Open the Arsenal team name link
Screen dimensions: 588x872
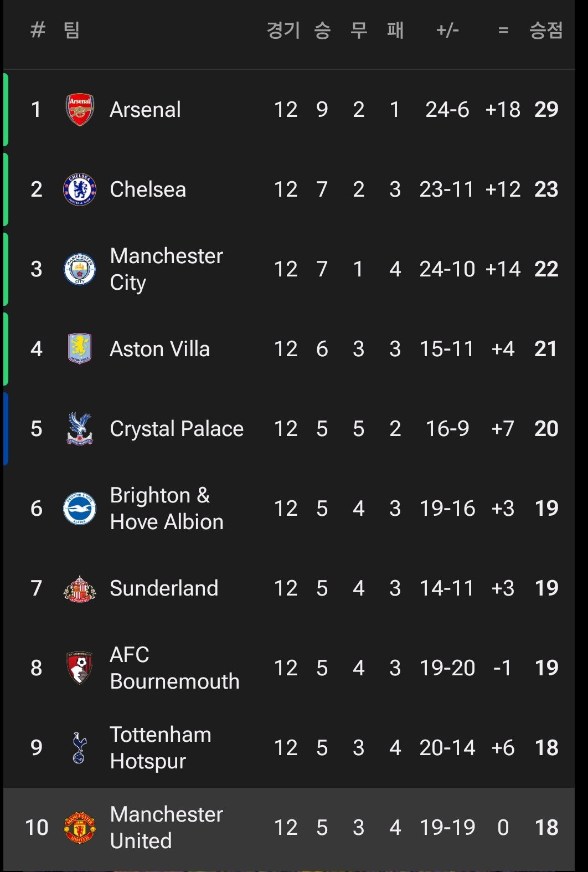(145, 110)
